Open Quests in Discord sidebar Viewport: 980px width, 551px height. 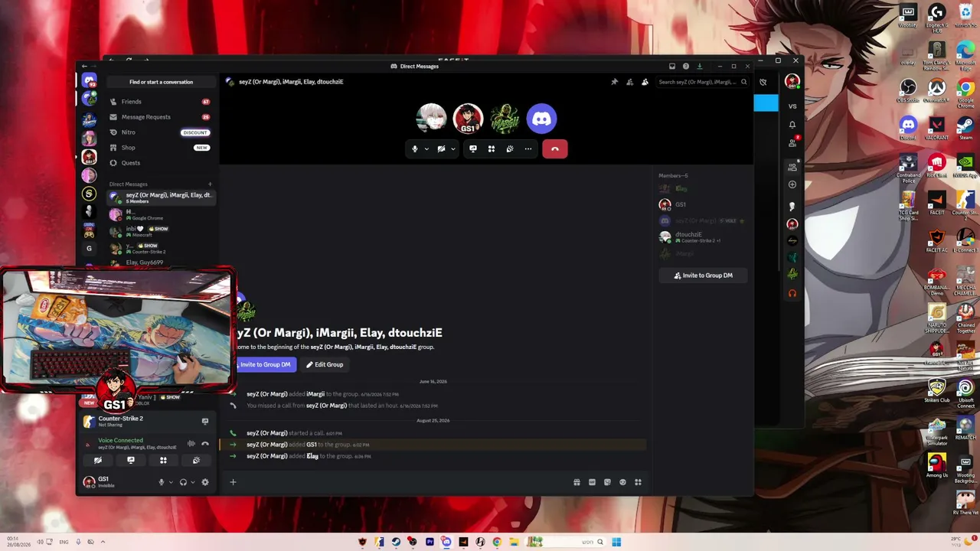coord(160,163)
